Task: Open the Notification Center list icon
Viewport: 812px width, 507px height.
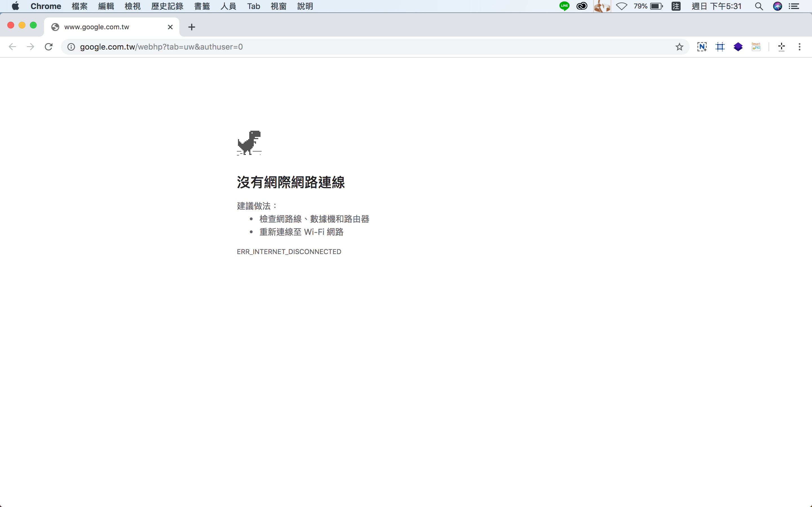Action: pos(794,6)
